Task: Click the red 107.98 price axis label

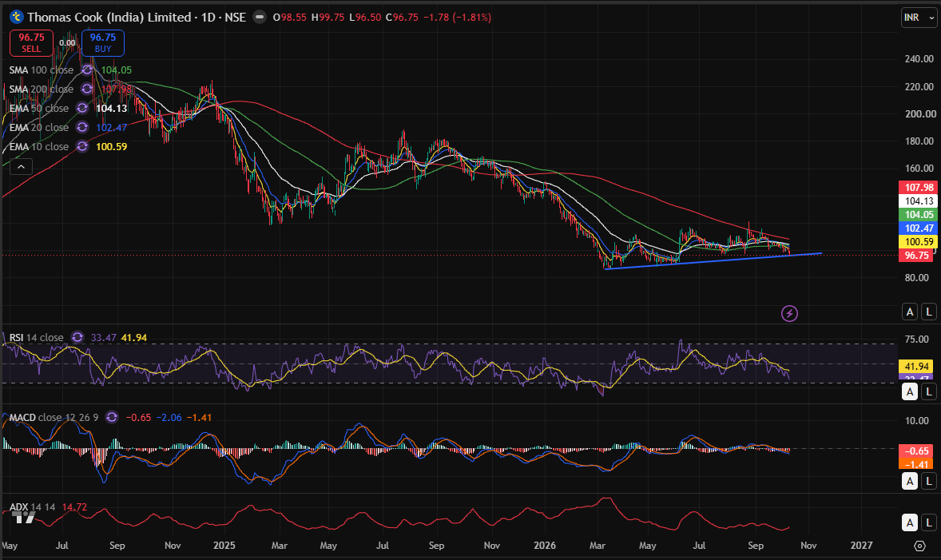Action: coord(919,187)
